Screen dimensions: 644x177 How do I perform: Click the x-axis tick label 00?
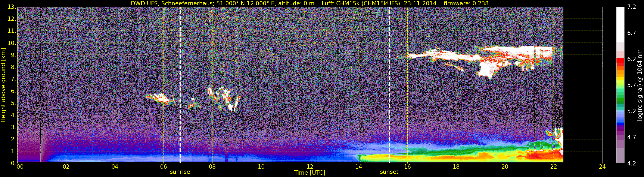click(x=20, y=167)
